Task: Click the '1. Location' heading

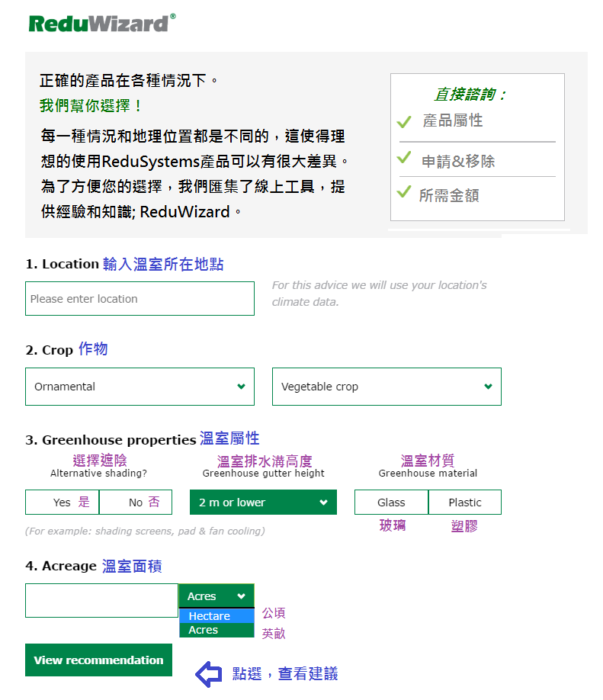Action: tap(62, 264)
